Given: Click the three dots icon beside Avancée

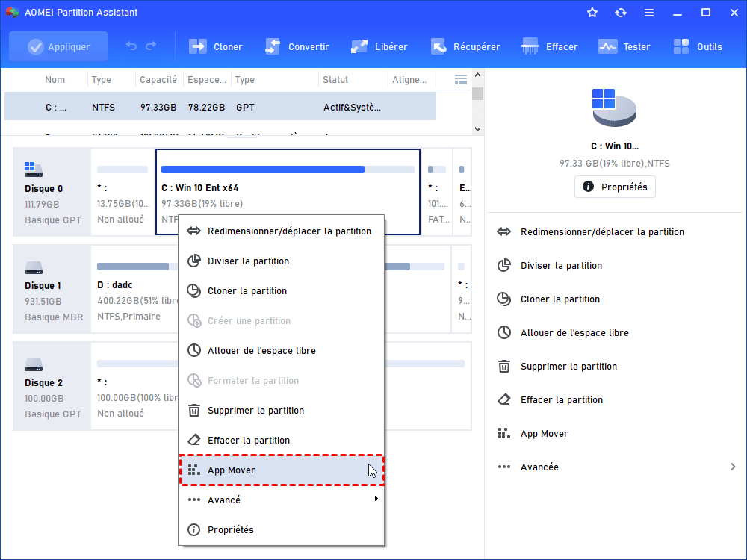Looking at the screenshot, I should pos(504,467).
